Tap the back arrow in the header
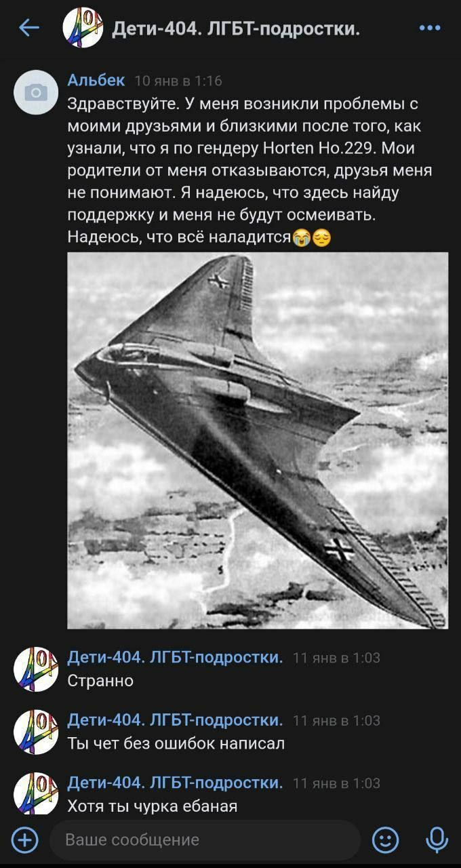 point(28,28)
